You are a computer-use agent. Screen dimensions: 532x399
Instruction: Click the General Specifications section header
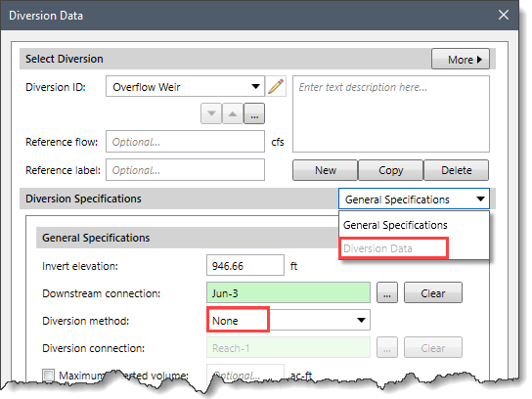[188, 238]
